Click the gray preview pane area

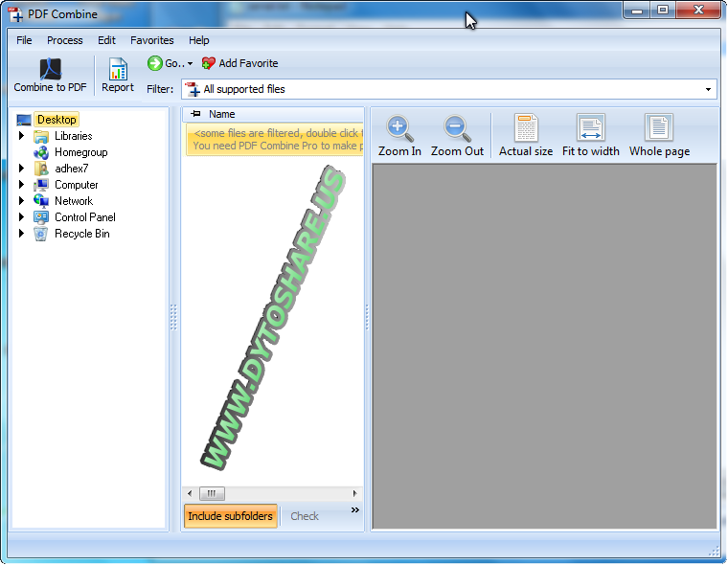[545, 346]
